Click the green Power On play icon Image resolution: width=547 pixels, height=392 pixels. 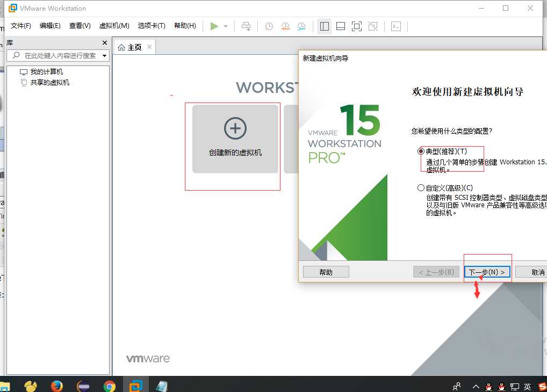(x=214, y=26)
